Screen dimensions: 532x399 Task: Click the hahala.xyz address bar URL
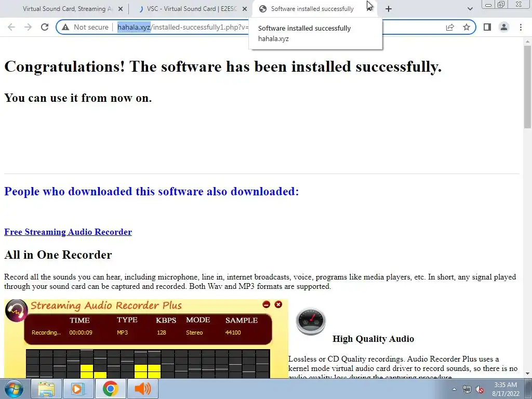pos(183,27)
